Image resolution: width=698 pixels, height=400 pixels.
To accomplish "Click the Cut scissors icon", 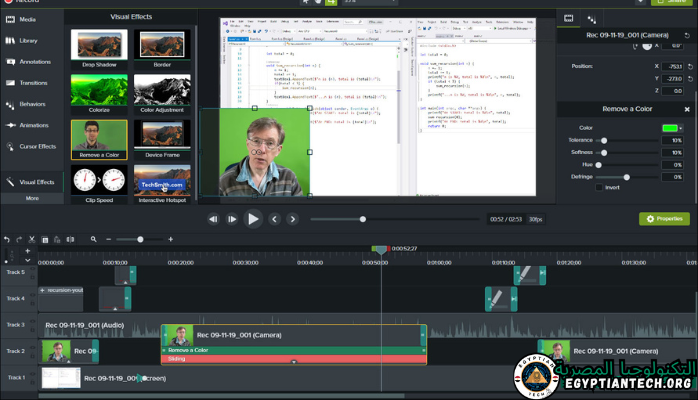I will coord(32,239).
